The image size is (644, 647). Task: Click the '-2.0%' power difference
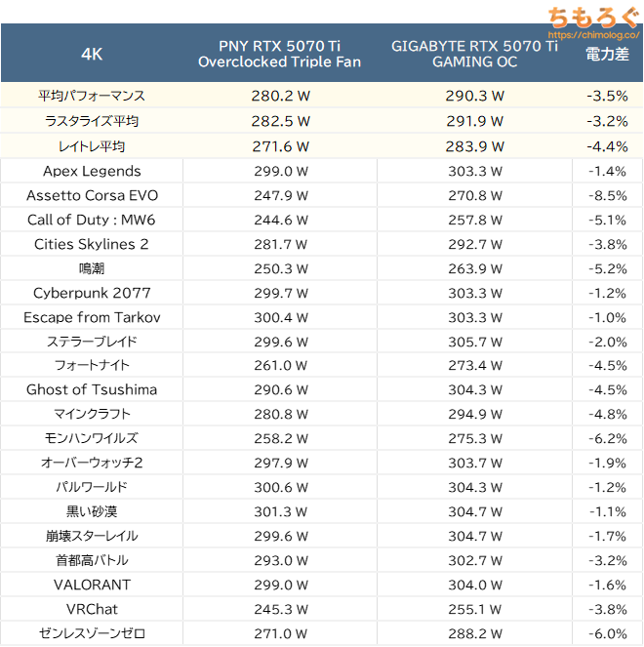[x=607, y=342]
